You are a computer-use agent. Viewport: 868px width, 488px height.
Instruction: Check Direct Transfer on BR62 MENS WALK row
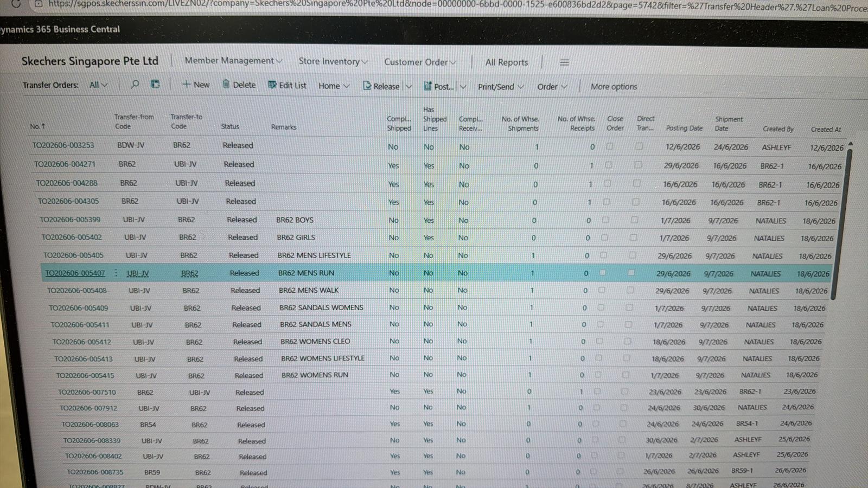pyautogui.click(x=630, y=290)
